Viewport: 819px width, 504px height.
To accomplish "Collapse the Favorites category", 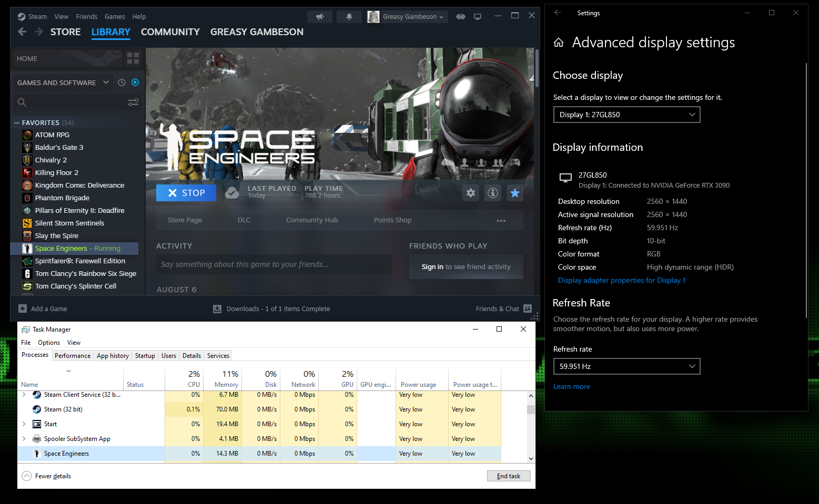I will pos(17,123).
